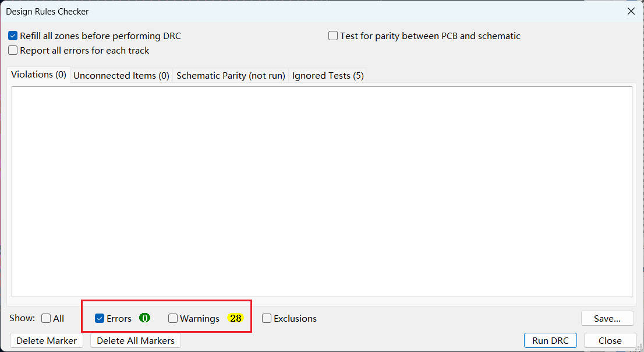Enable parity test between PCB and schematic

point(333,36)
